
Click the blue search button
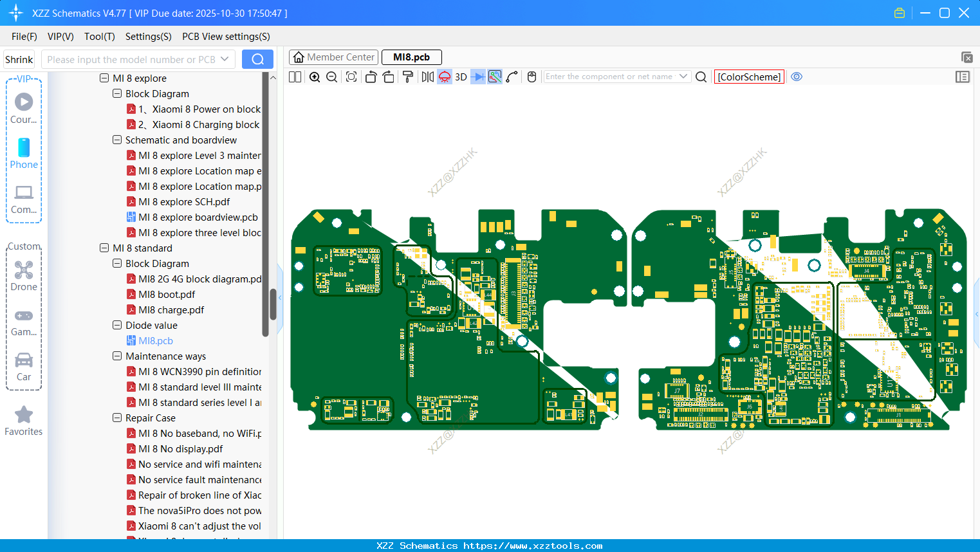[257, 59]
